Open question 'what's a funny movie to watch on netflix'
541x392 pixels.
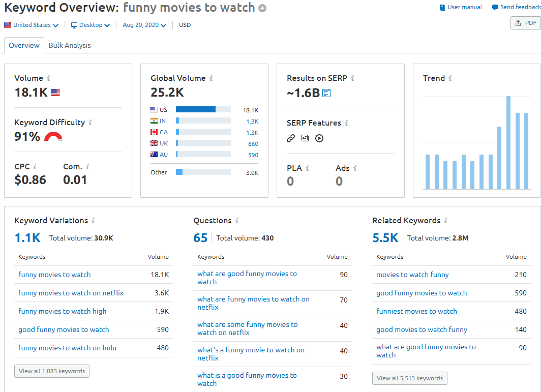click(251, 354)
